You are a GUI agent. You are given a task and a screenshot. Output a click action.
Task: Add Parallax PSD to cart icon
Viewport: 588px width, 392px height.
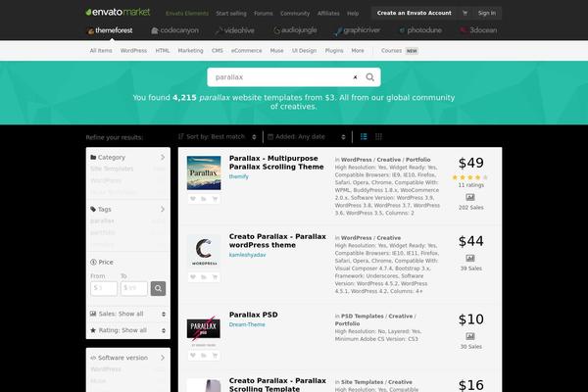215,355
